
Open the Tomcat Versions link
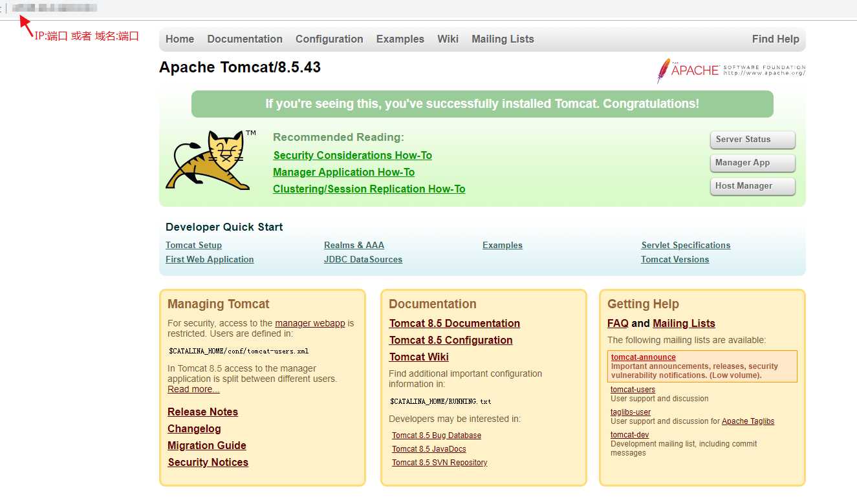click(675, 259)
